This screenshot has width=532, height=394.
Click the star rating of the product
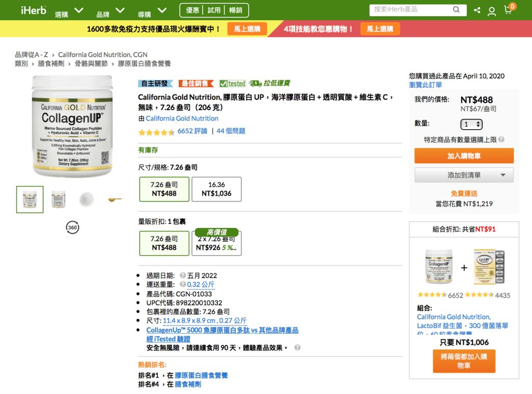[156, 132]
